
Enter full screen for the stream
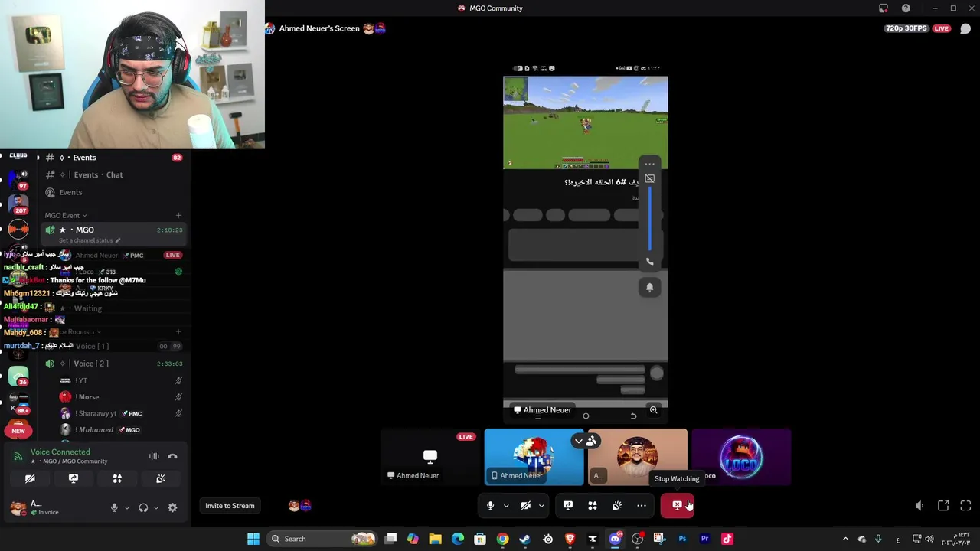(965, 506)
